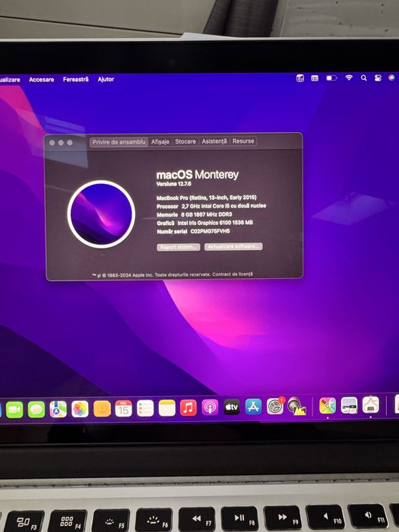Click Intel Iris Graphics 6100 1536 MB text
Image resolution: width=399 pixels, height=532 pixels.
coord(215,223)
